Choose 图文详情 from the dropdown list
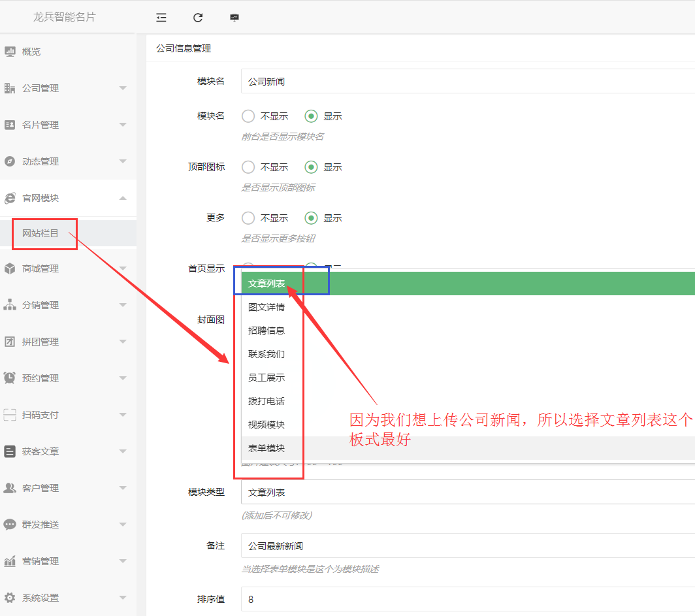Viewport: 695px width, 616px height. pyautogui.click(x=267, y=307)
